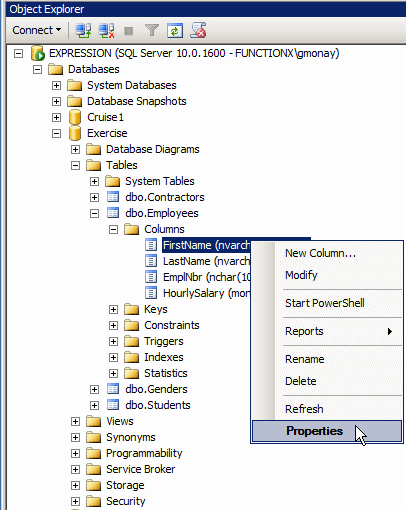The width and height of the screenshot is (406, 510).
Task: Collapse the Exercise database node
Action: (56, 133)
